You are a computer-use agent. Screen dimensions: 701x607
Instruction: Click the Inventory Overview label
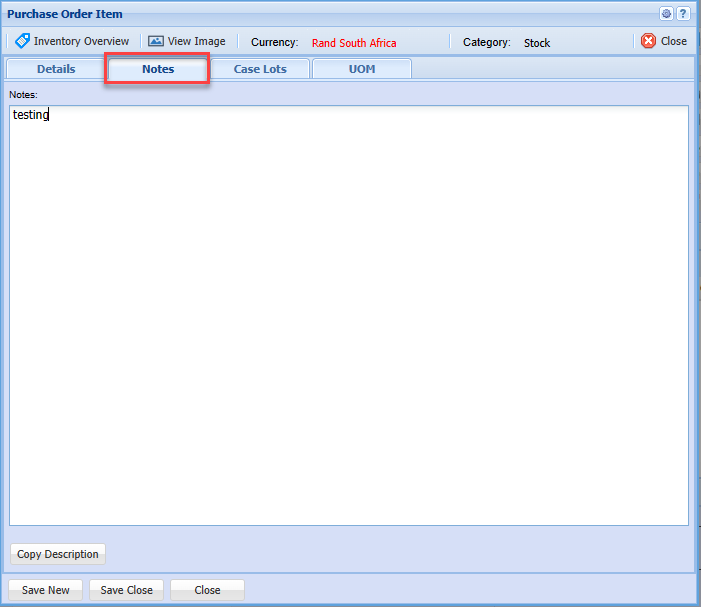tap(81, 41)
